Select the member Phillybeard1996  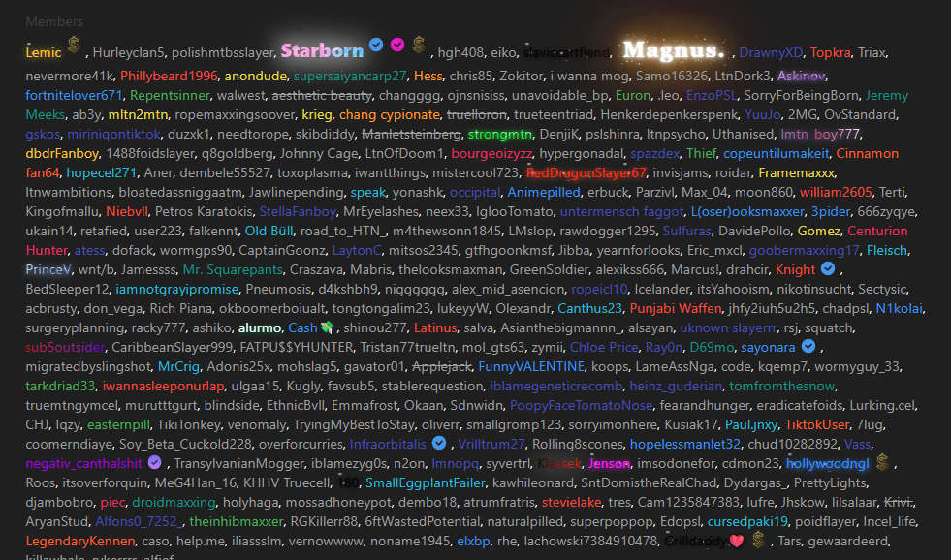pos(169,76)
